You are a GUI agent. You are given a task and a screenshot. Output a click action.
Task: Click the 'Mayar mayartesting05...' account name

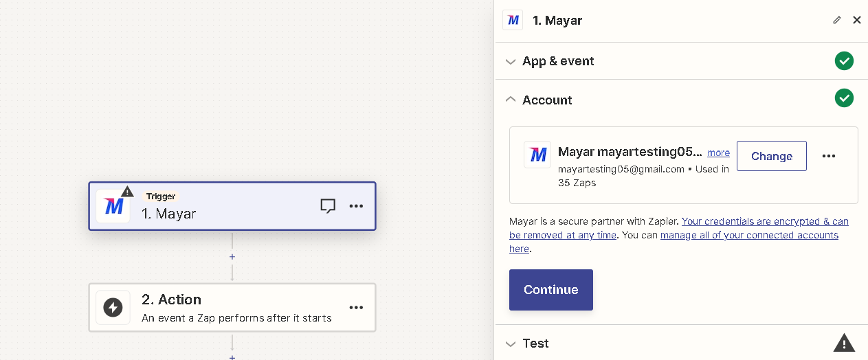pos(630,152)
